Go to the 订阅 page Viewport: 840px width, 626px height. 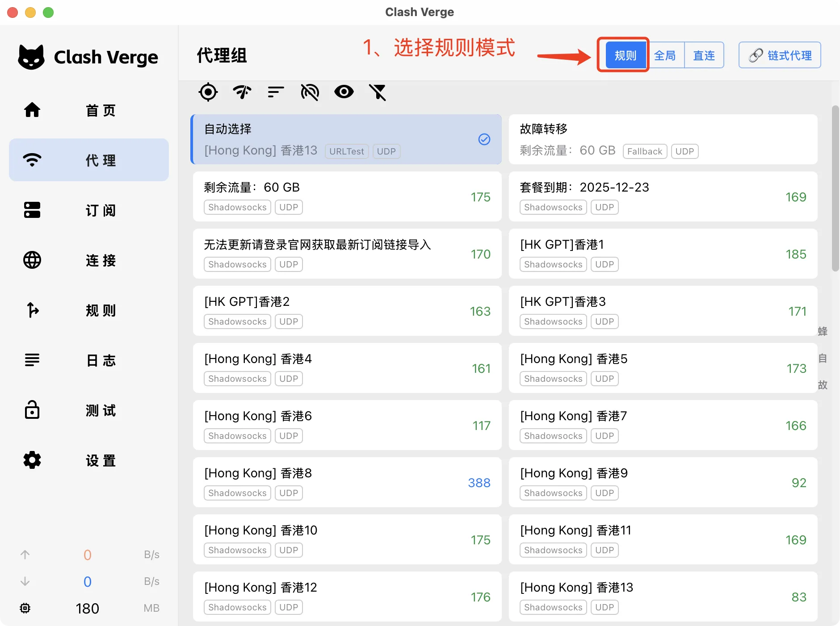click(88, 210)
